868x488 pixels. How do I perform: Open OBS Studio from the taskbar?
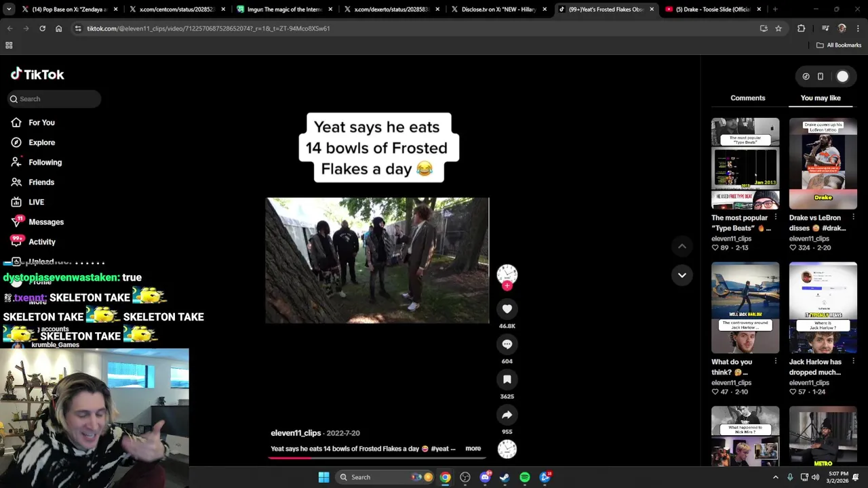click(465, 477)
